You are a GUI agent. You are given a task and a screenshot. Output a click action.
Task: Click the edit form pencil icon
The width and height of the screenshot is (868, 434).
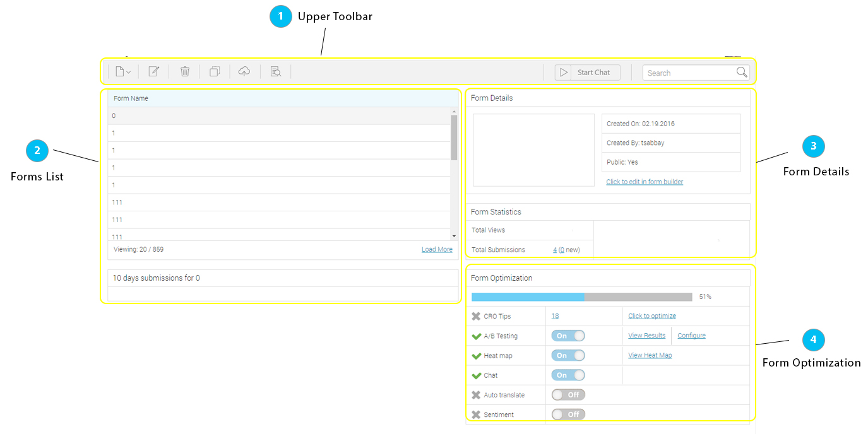click(x=153, y=72)
